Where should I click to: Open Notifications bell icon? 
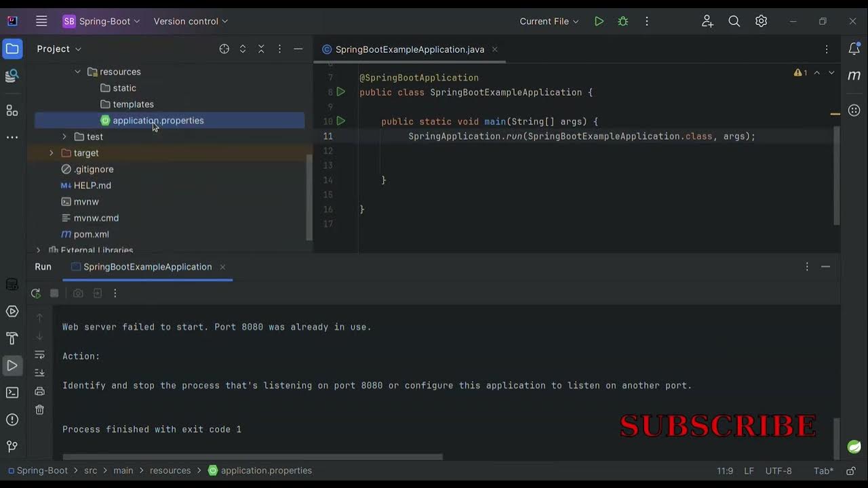854,49
